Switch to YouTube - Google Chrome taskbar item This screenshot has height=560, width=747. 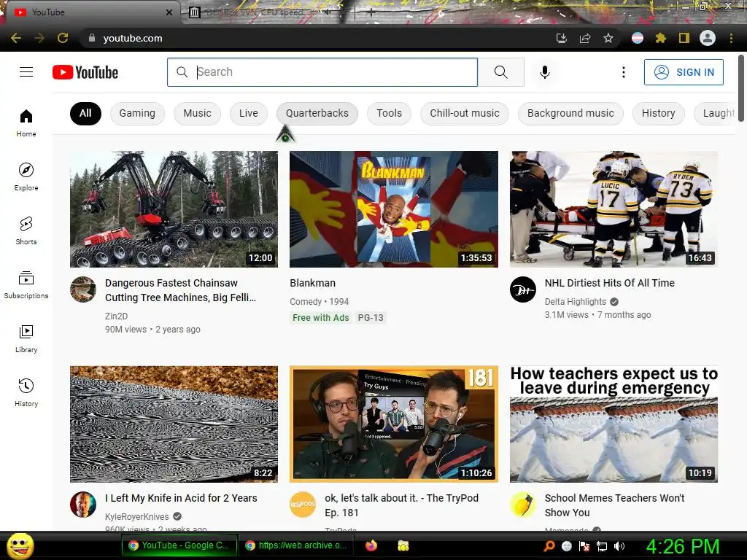[179, 545]
